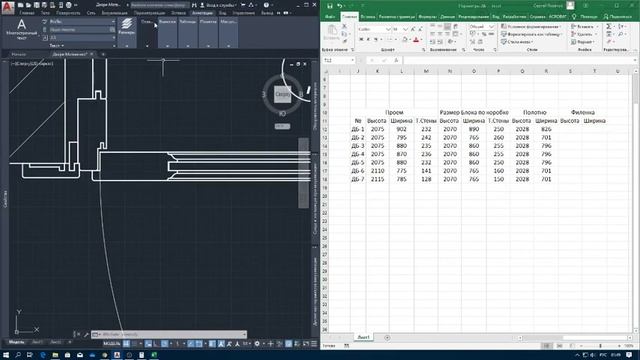Toggle Underline formatting in Excel
This screenshot has height=360, width=640.
tap(376, 40)
